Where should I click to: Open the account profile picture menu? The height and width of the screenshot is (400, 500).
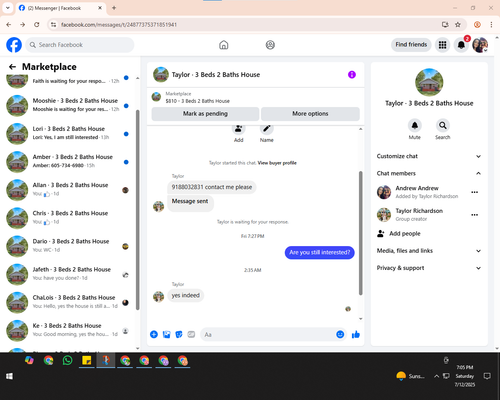click(480, 45)
